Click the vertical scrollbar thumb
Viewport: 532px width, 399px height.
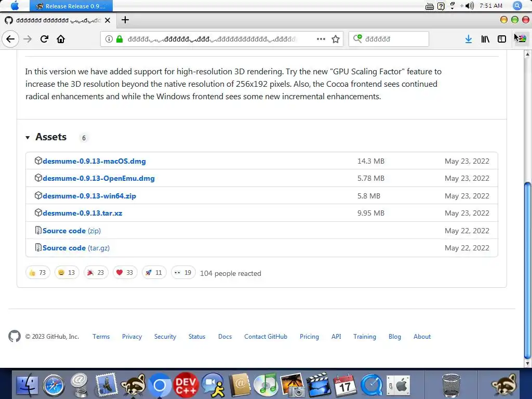[527, 270]
